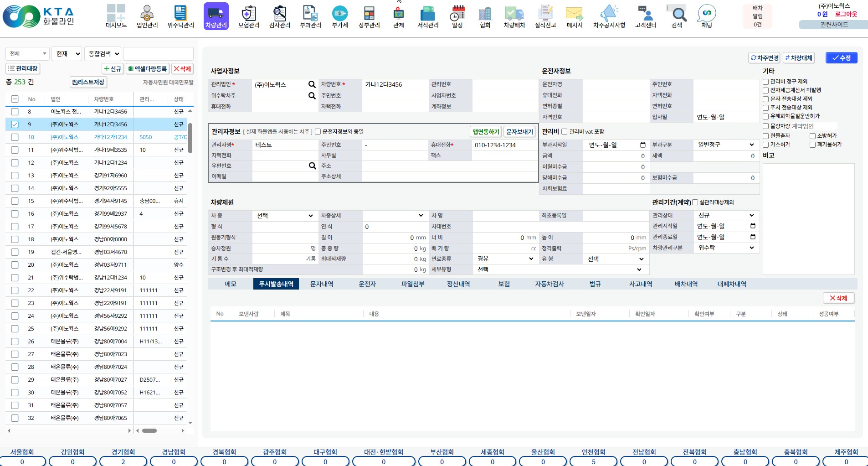Click the 차량번호 input field
Viewport: 868px width, 466px height.
coord(395,84)
